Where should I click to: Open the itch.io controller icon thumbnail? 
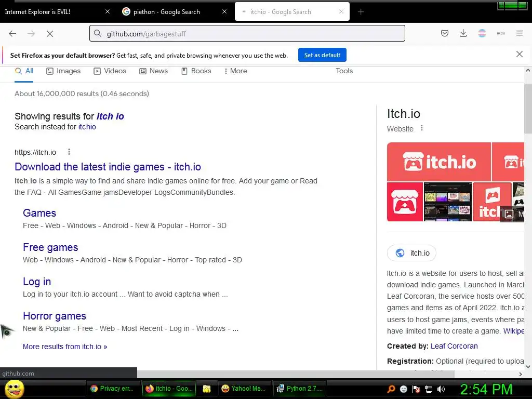tap(405, 202)
